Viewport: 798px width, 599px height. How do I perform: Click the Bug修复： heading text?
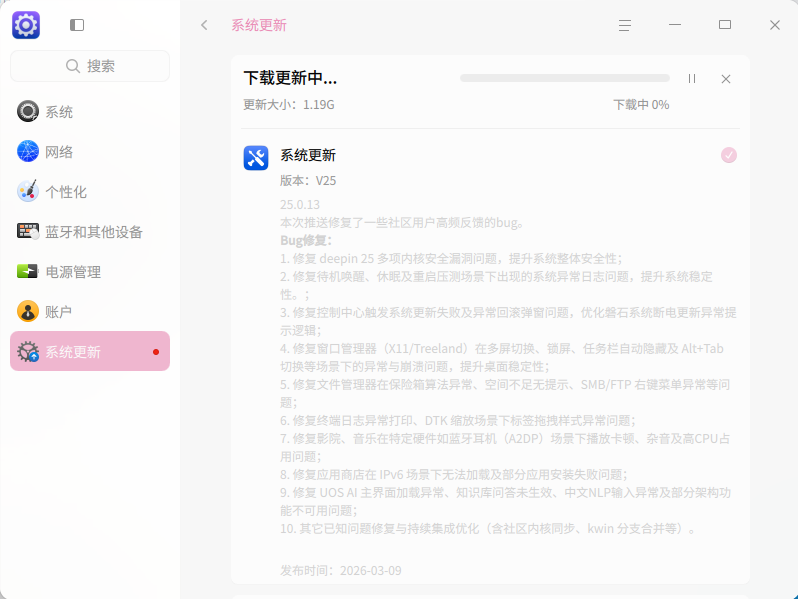[x=306, y=240]
